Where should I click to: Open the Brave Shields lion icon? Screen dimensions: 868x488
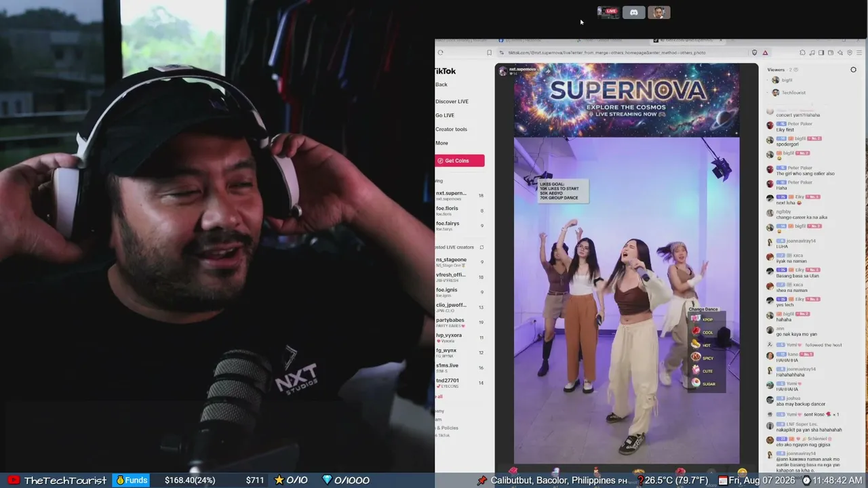click(x=755, y=53)
